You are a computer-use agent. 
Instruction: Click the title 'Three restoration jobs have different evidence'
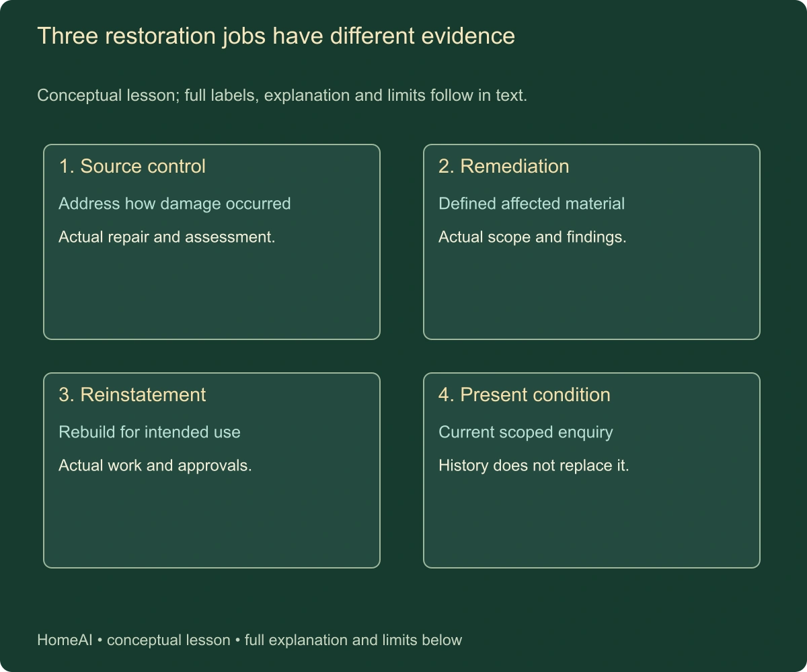(276, 36)
